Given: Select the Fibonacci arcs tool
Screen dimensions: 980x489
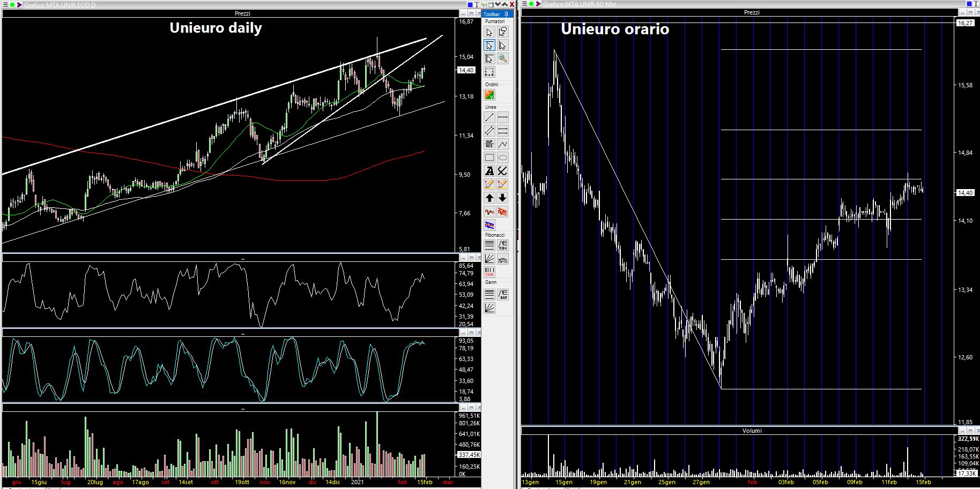Looking at the screenshot, I should click(x=503, y=259).
